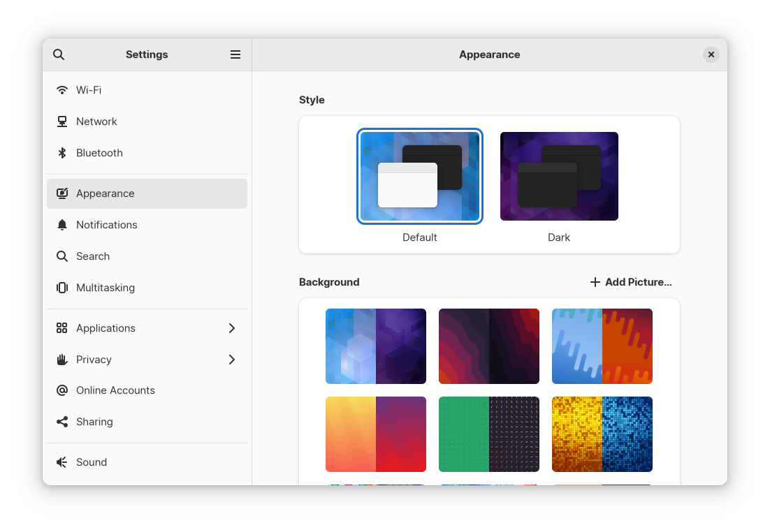Click the Sharing icon in sidebar
The height and width of the screenshot is (532, 770).
coord(62,422)
